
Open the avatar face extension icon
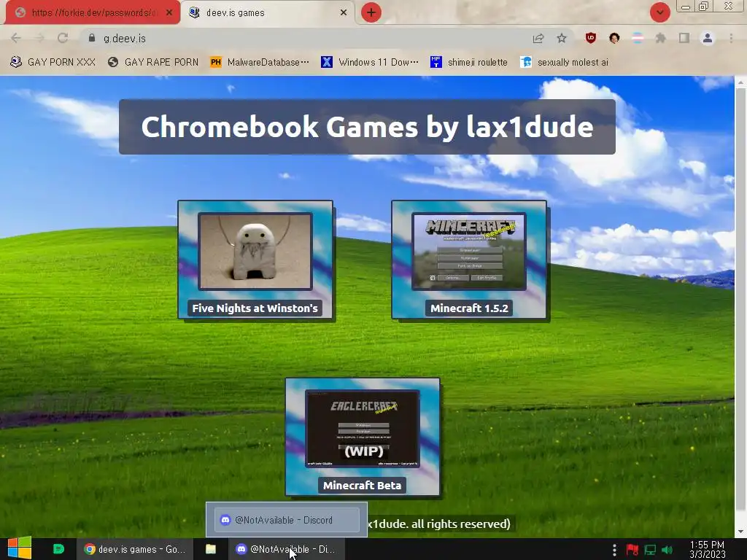coord(614,38)
